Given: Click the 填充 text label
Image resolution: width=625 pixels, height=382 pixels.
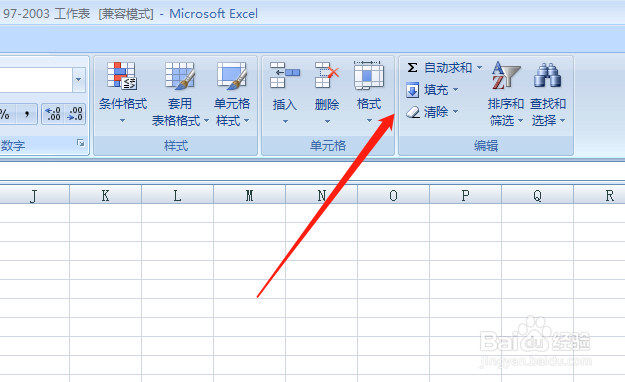Looking at the screenshot, I should click(x=436, y=90).
